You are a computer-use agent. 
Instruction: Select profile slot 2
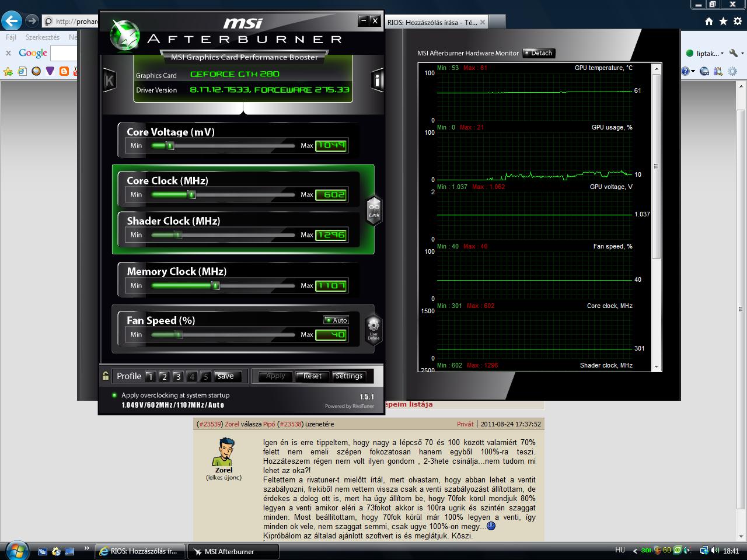coord(164,376)
